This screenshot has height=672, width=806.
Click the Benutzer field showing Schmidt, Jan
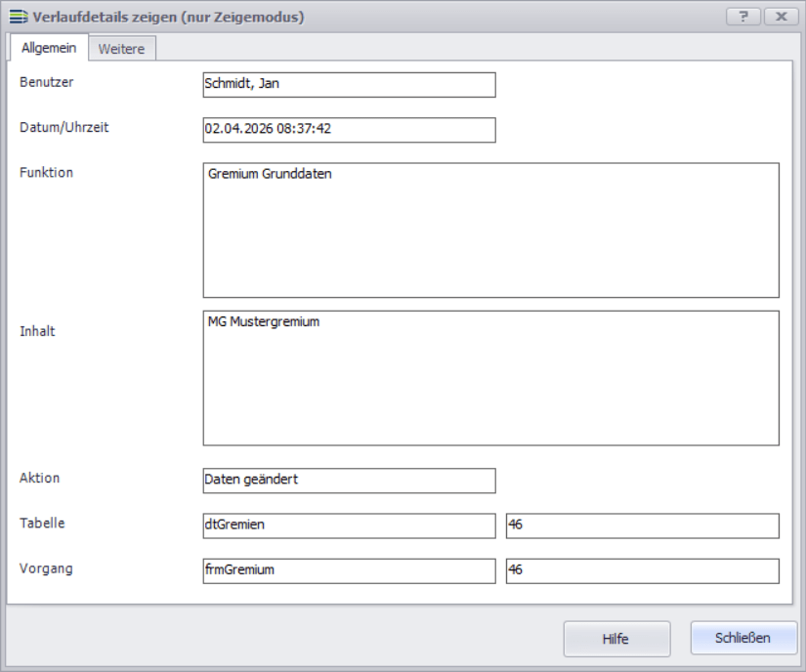(x=349, y=85)
